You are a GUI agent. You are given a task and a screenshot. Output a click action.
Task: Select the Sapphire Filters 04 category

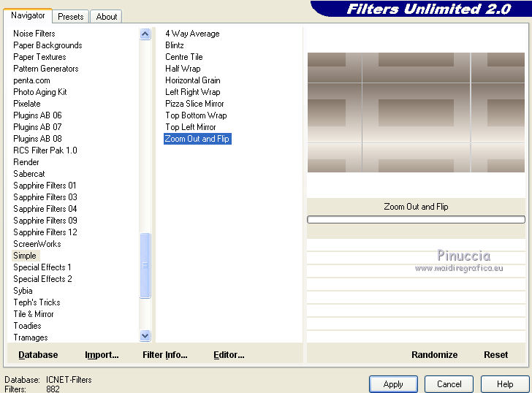[x=45, y=209]
